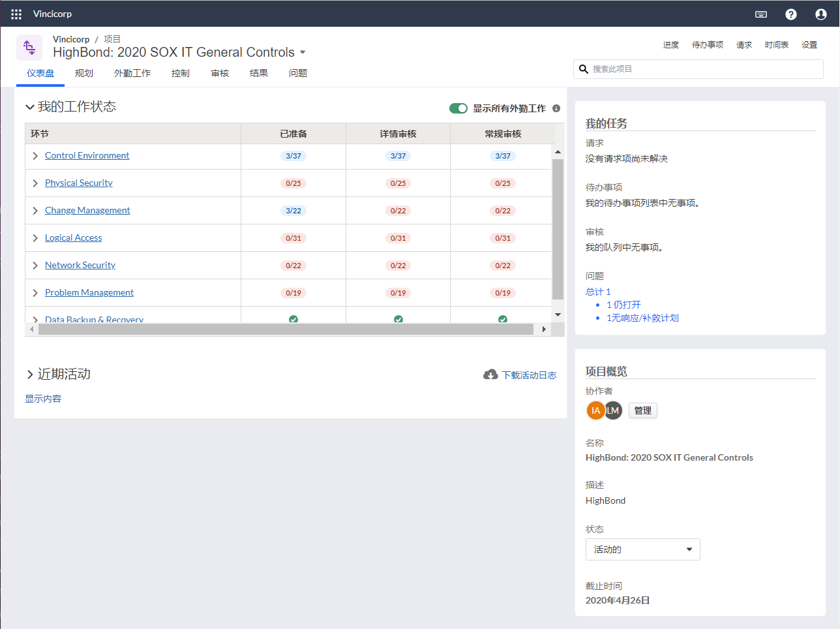Click the horizontal scrollbar left arrow
840x629 pixels.
coord(32,330)
